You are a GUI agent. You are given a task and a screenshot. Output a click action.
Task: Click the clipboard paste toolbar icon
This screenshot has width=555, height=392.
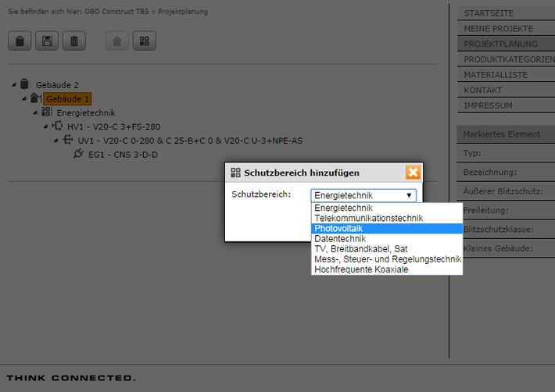pyautogui.click(x=20, y=41)
